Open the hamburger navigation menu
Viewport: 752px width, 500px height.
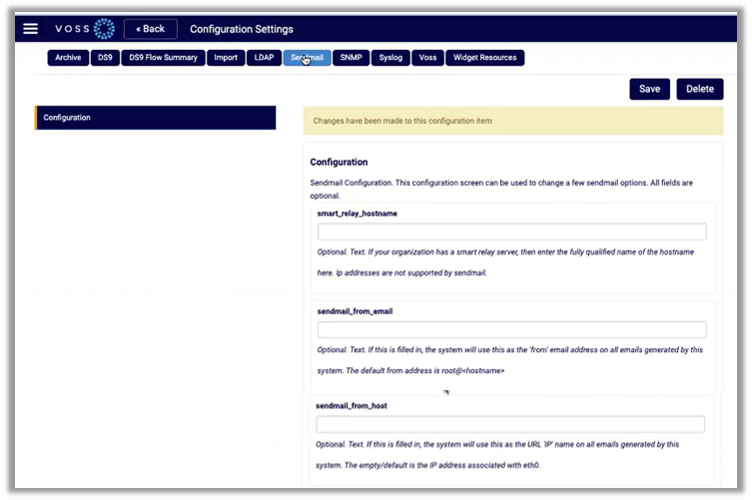tap(30, 29)
